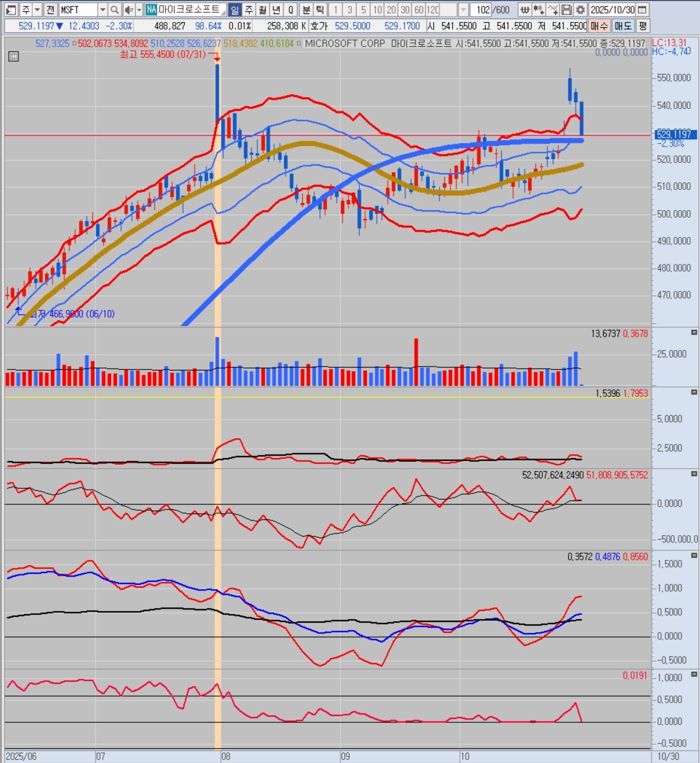Image resolution: width=700 pixels, height=763 pixels.
Task: Switch to the 틱 tick chart
Action: click(320, 9)
